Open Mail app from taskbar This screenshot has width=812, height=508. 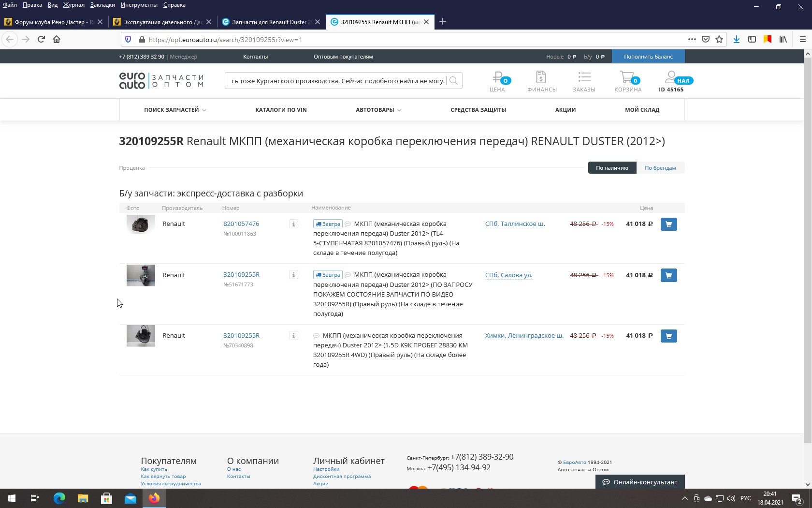130,498
